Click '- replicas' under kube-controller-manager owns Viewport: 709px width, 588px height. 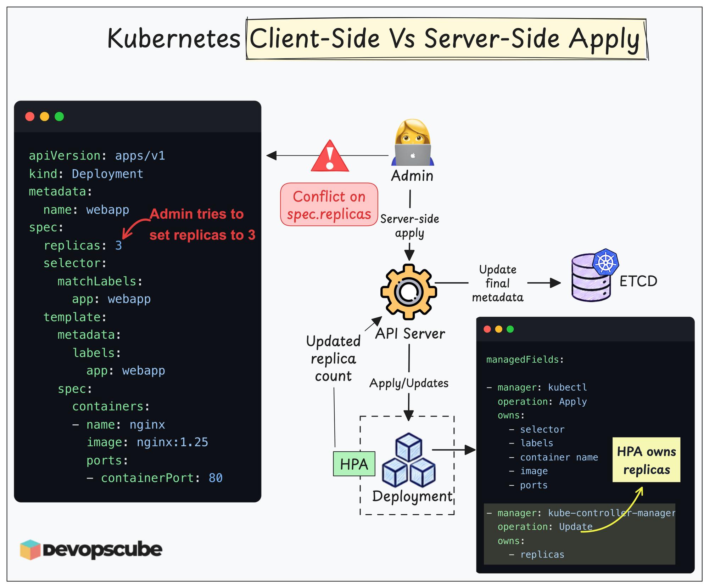[x=537, y=555]
